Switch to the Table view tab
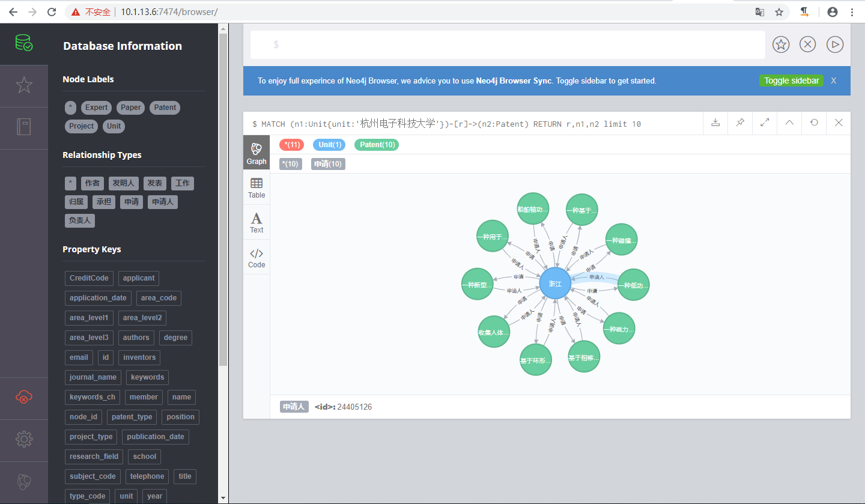 256,188
